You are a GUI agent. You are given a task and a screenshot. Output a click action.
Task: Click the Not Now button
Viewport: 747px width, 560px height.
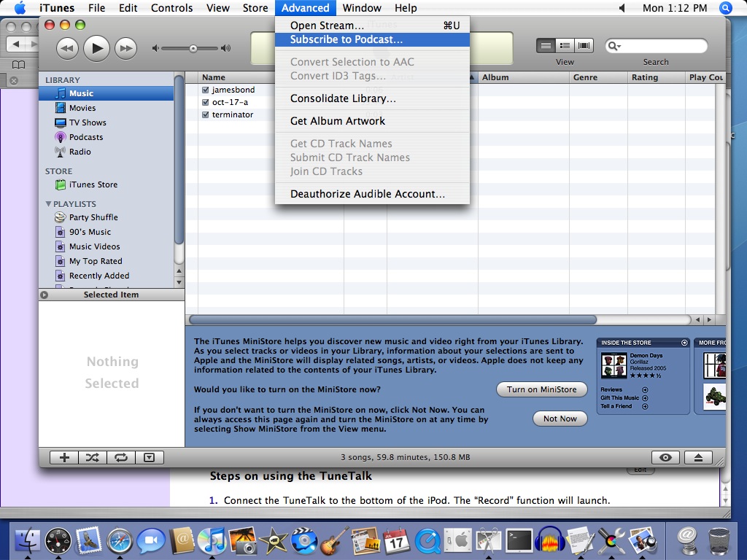click(560, 419)
